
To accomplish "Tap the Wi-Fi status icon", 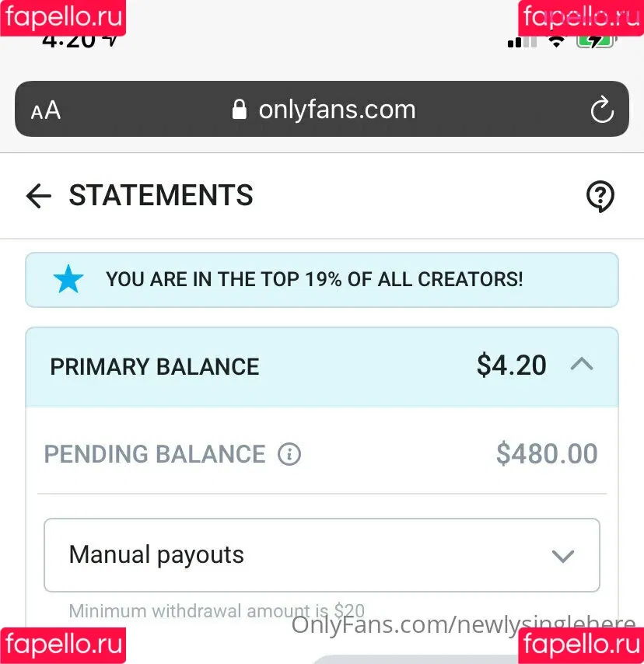I will click(557, 41).
